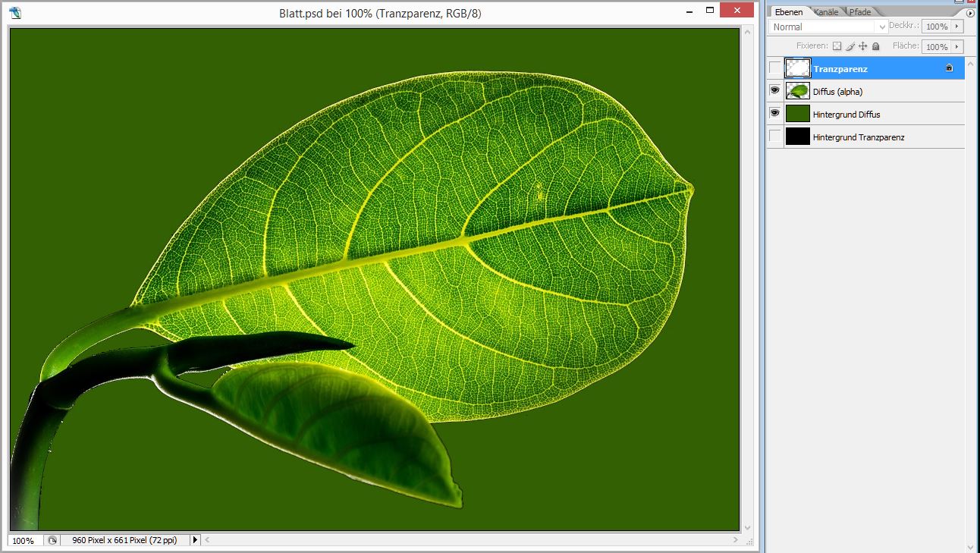Image resolution: width=980 pixels, height=553 pixels.
Task: Click the Blatt.psd document title bar
Action: click(x=381, y=13)
